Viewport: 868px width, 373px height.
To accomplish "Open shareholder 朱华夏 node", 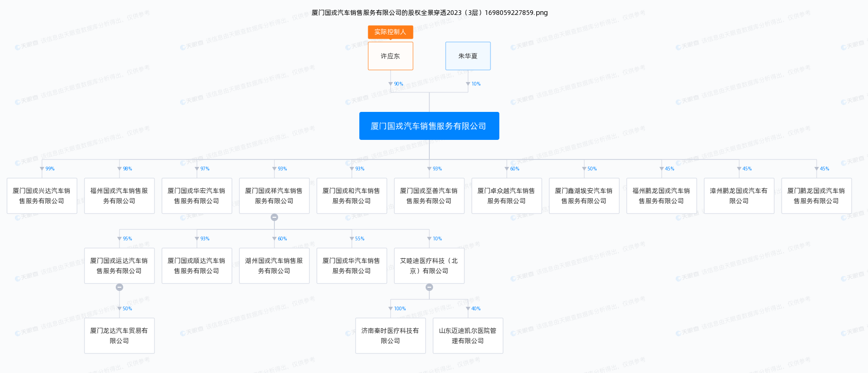I will (468, 56).
